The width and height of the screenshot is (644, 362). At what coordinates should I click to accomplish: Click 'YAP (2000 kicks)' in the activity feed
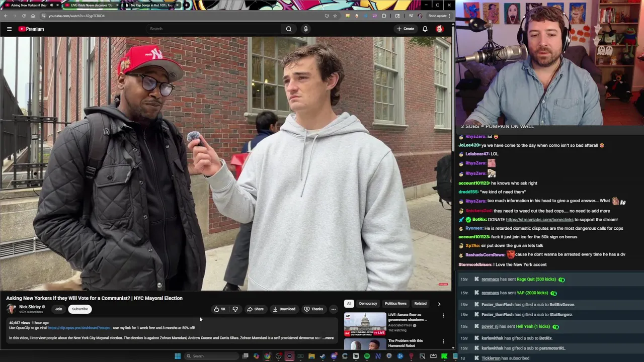pos(532,293)
